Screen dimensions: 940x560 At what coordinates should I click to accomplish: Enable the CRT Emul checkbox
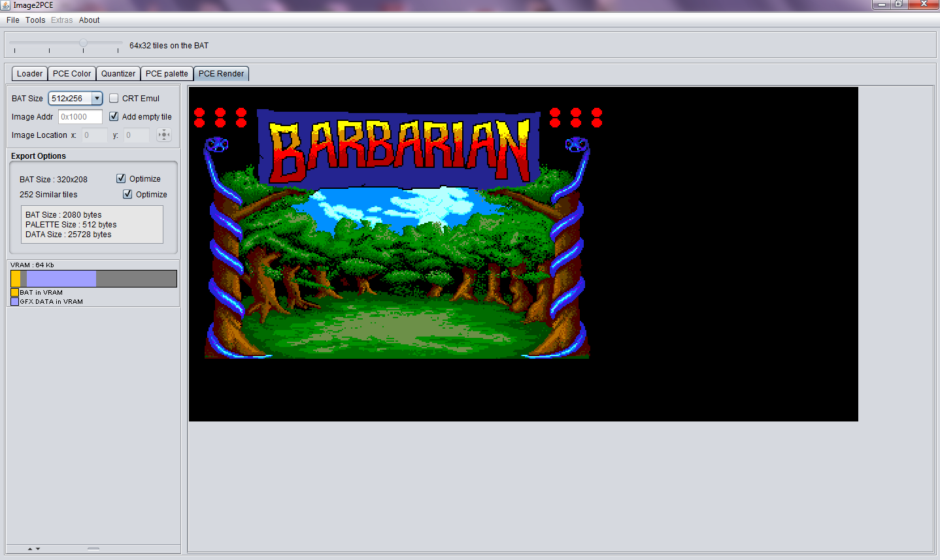click(114, 98)
